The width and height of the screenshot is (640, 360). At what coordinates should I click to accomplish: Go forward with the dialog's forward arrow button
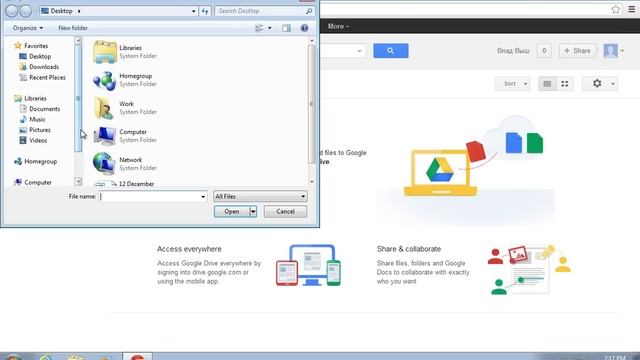point(25,11)
